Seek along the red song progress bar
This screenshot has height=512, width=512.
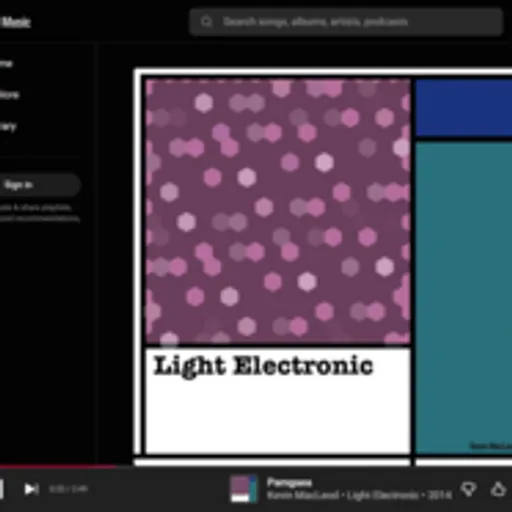click(x=58, y=466)
